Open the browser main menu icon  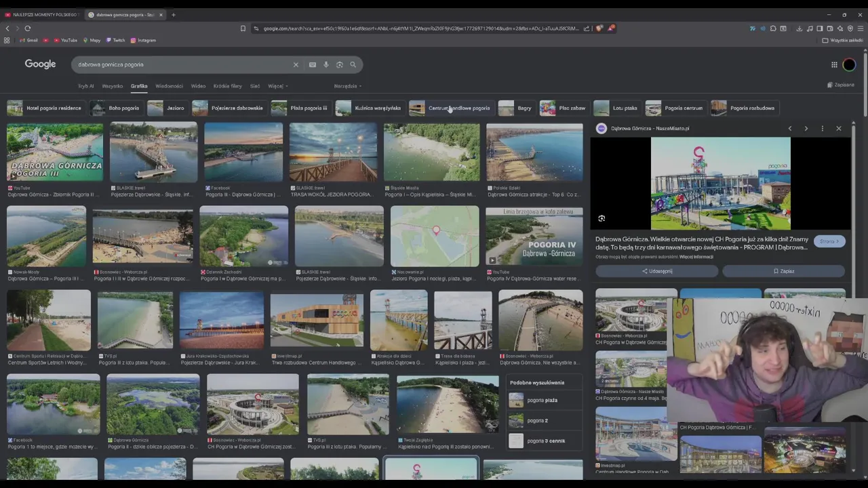(861, 28)
